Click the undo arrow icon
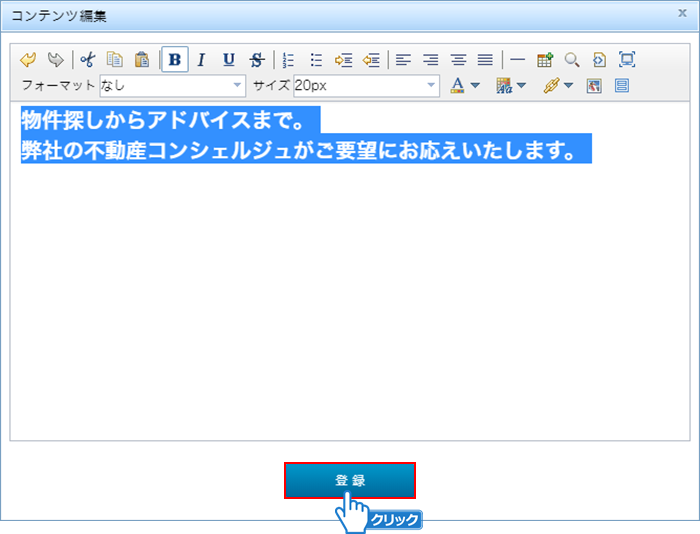 click(28, 59)
